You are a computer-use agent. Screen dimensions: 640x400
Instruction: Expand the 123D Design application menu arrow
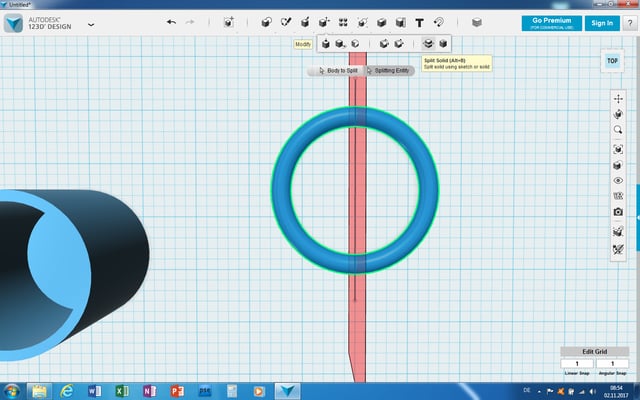(x=91, y=23)
